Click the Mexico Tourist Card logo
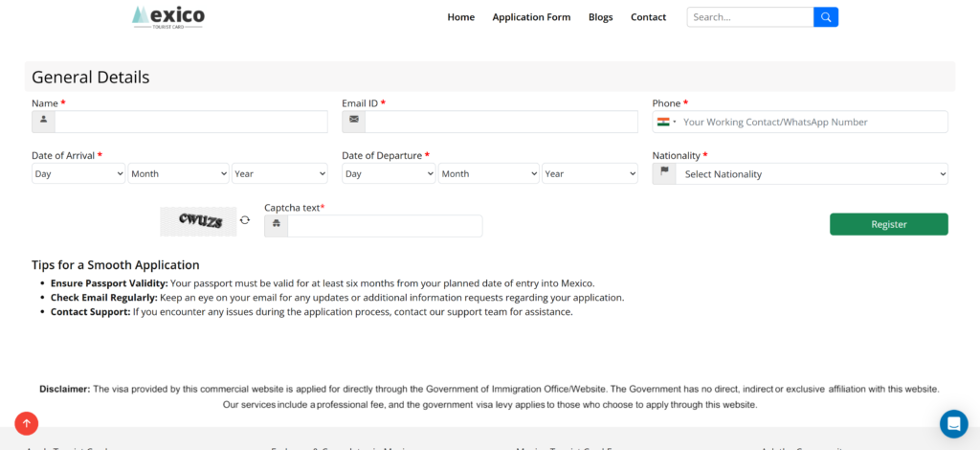980x450 pixels. click(168, 16)
